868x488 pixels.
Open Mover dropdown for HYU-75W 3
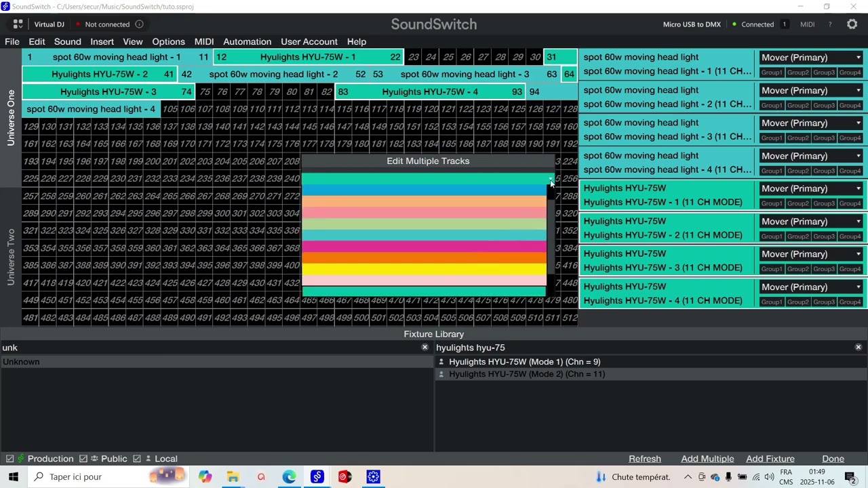[811, 254]
